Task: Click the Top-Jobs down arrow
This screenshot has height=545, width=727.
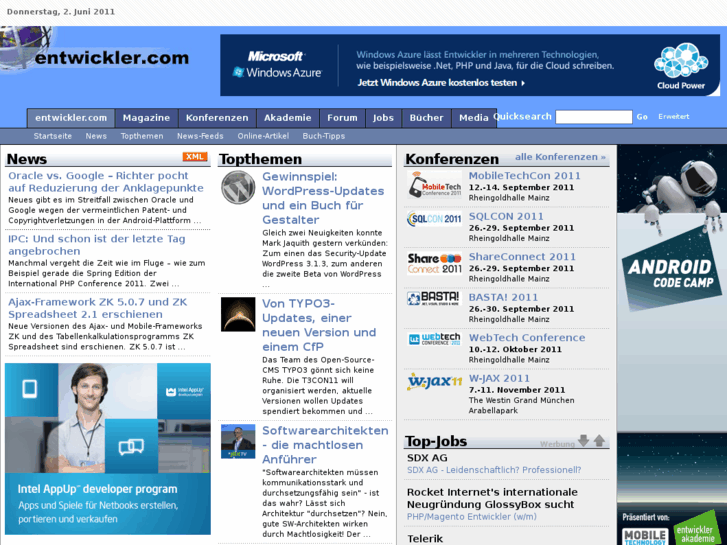Action: tap(583, 441)
